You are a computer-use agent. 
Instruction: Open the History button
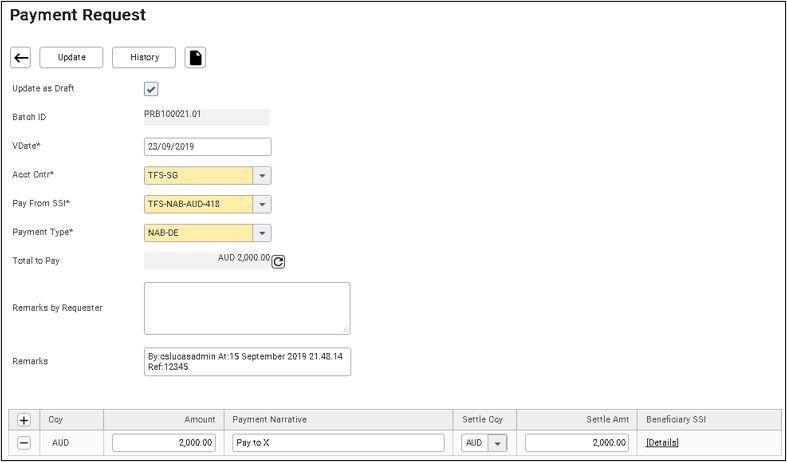click(144, 58)
